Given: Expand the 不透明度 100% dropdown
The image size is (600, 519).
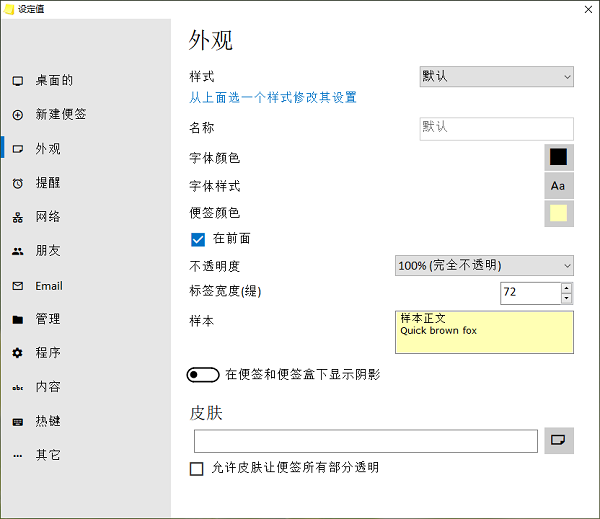Looking at the screenshot, I should (x=485, y=265).
